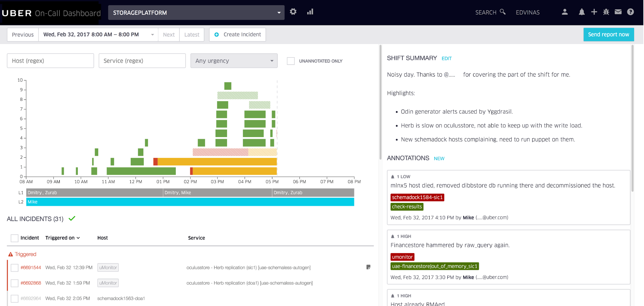Click the bell icon on 1 LOW annotation
Viewport: 644px width, 306px height.
(393, 177)
